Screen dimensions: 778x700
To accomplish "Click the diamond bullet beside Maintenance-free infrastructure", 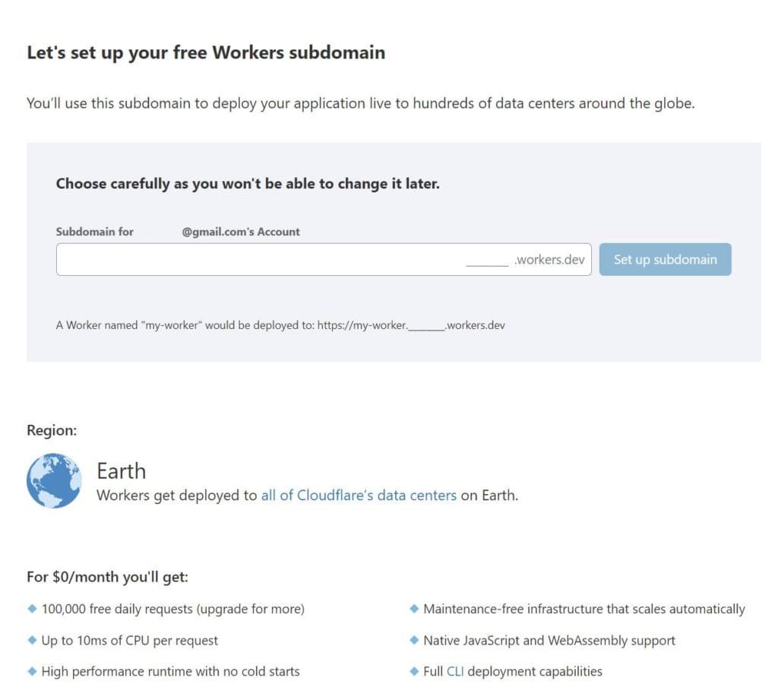I will (x=414, y=609).
